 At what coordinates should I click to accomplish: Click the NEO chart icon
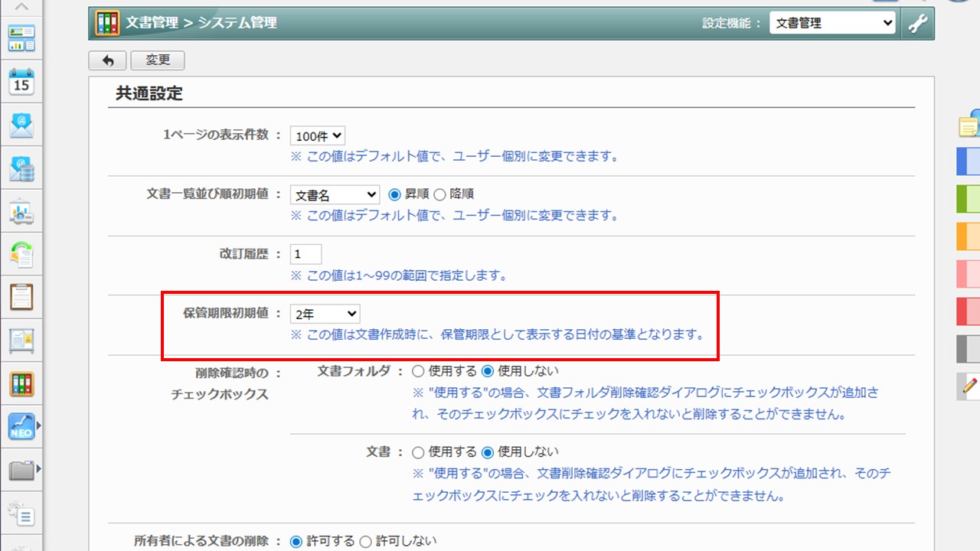[x=21, y=427]
